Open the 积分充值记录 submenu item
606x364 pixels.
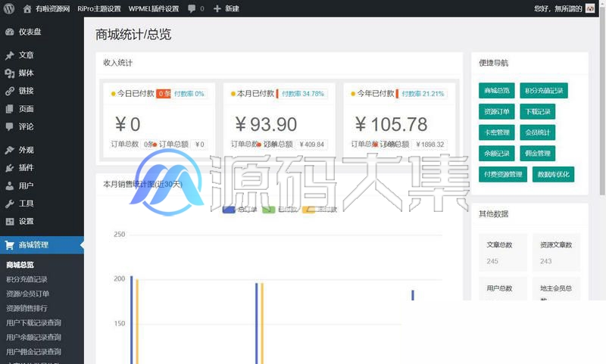coord(27,279)
